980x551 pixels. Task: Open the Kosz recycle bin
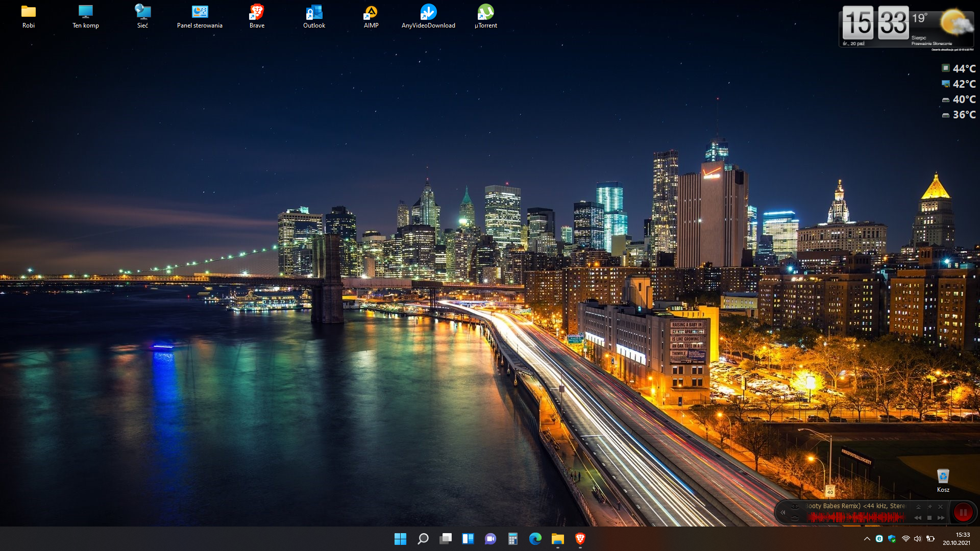(943, 477)
